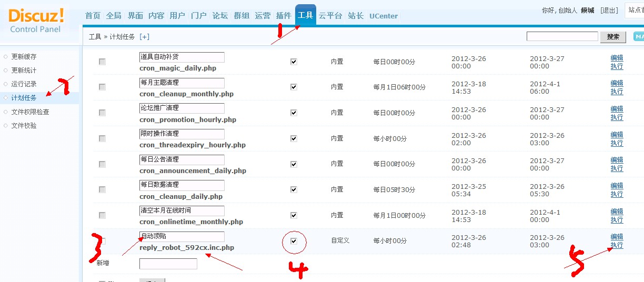Click the 搜索 button
Image resolution: width=644 pixels, height=282 pixels.
[x=613, y=37]
